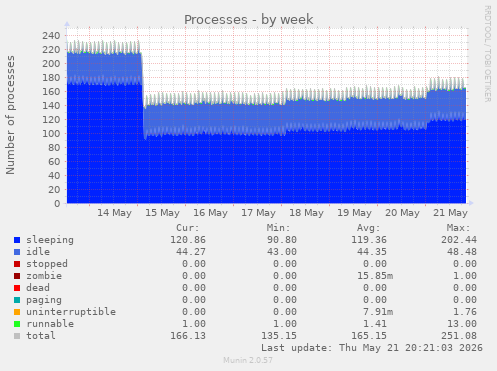Viewport: 497px width, 371px height.
Task: Click the 0 y-axis tick label
Action: point(57,204)
